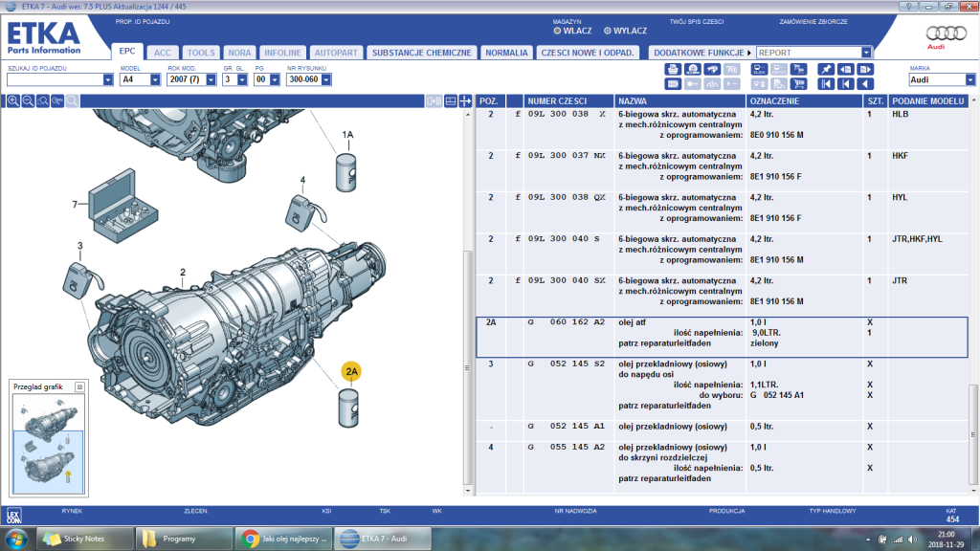This screenshot has height=551, width=980.
Task: Select the zoom-to-area magnifier tool
Action: [x=42, y=101]
